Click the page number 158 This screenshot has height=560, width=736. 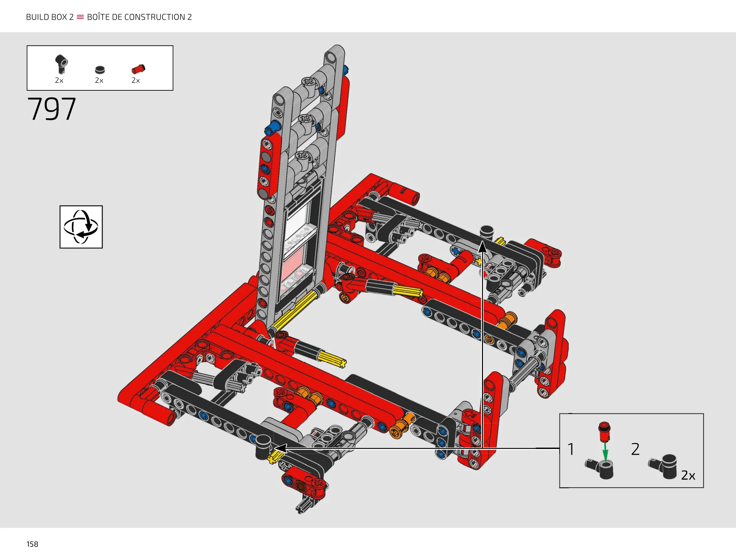tap(32, 544)
